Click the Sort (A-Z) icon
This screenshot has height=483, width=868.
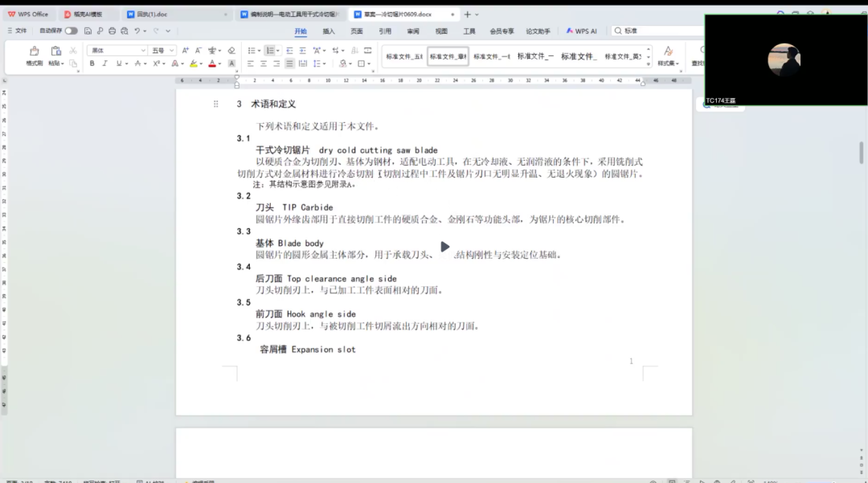pyautogui.click(x=355, y=51)
